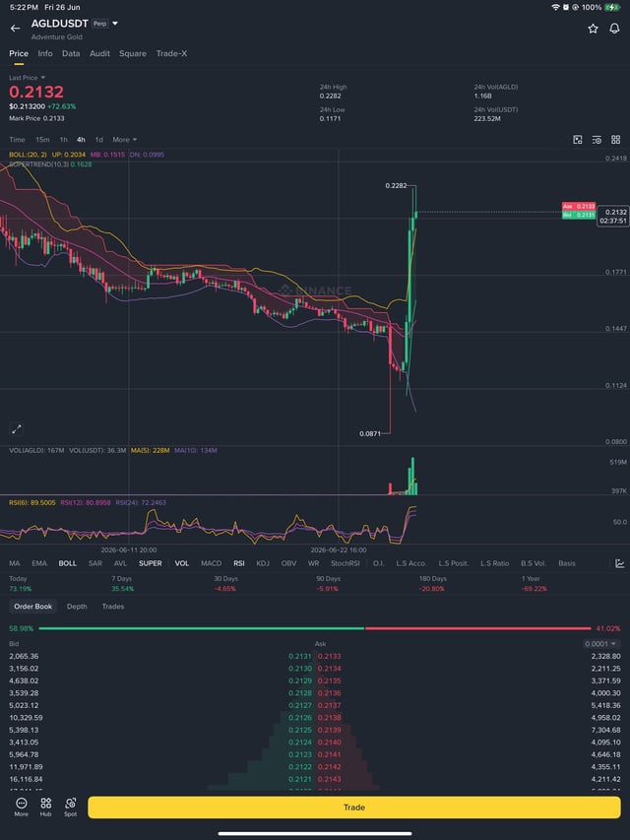630x840 pixels.
Task: Enable the KDJ sub-indicator
Action: (263, 563)
